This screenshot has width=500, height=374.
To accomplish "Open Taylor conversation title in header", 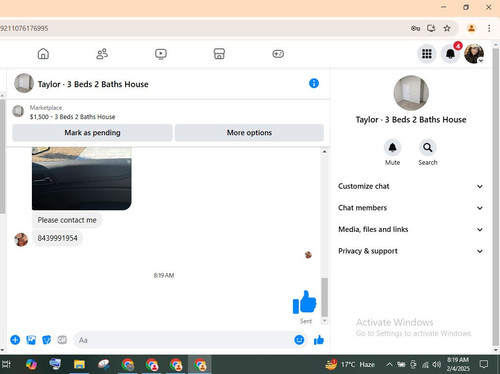I will tap(93, 84).
